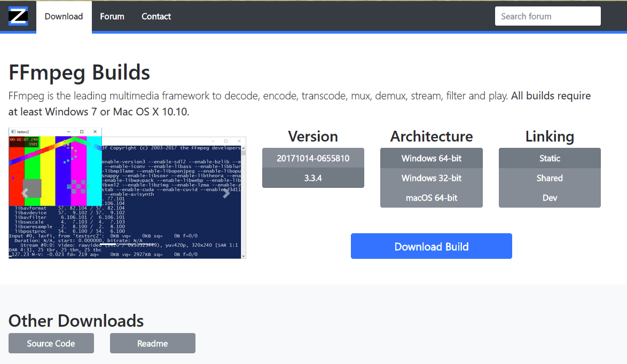Open the Download tab

[64, 17]
